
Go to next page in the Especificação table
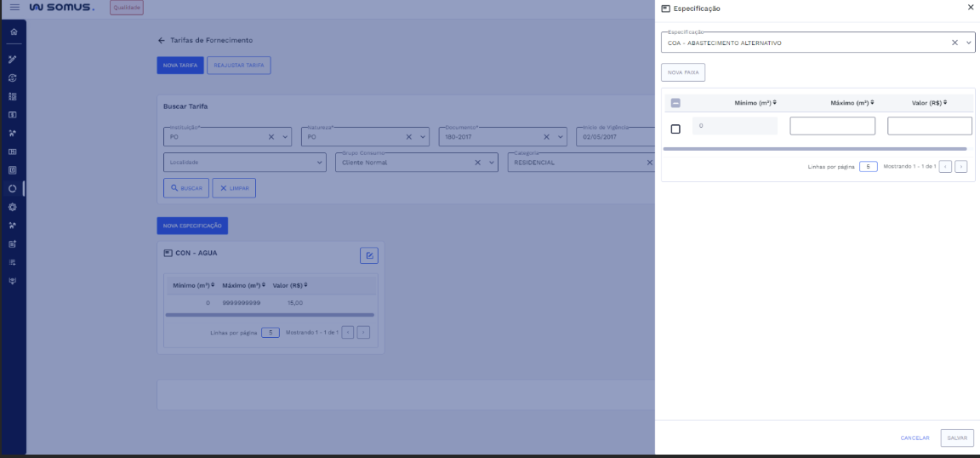pos(961,167)
